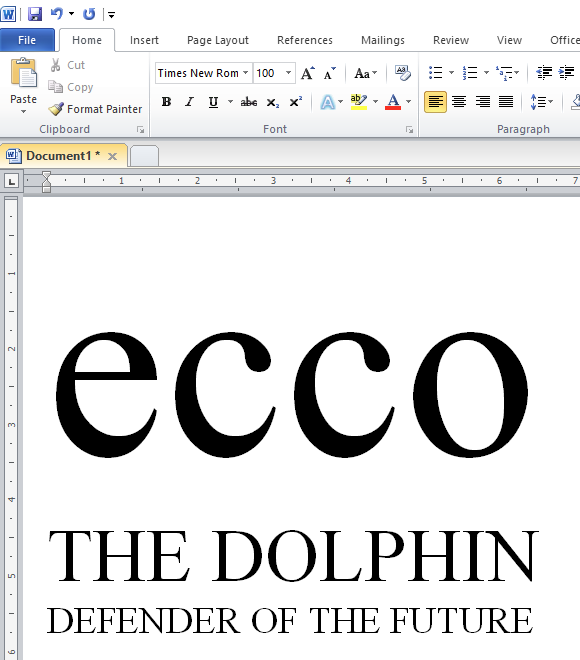Center the text
Screen dimensions: 580x660
click(x=459, y=102)
